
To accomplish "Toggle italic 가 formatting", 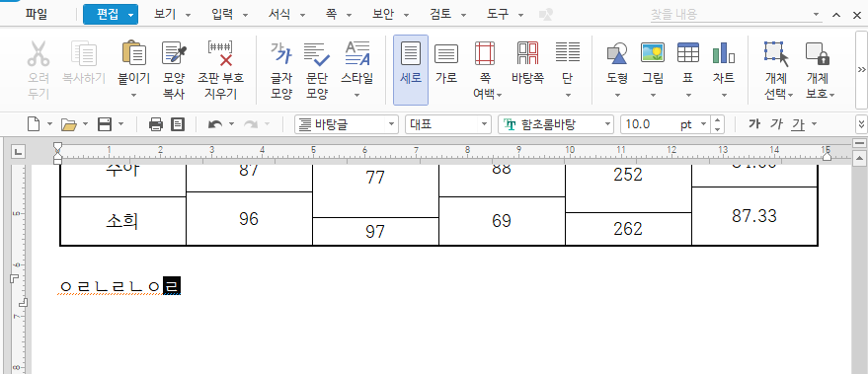I will pos(776,124).
